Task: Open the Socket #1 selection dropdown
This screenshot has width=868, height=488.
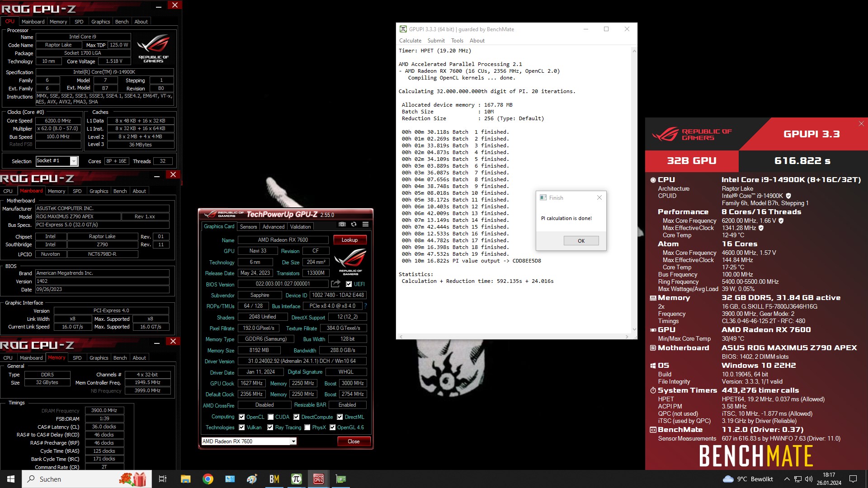Action: 74,161
